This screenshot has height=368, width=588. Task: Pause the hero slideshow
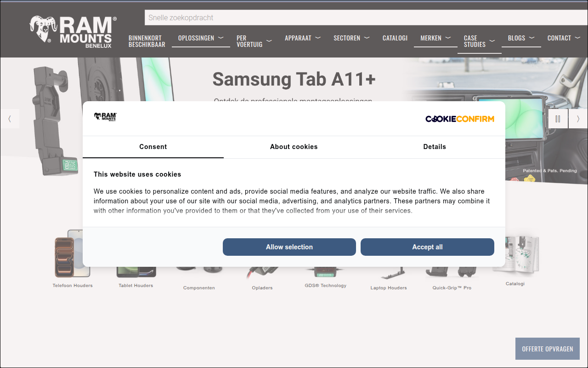pos(558,119)
